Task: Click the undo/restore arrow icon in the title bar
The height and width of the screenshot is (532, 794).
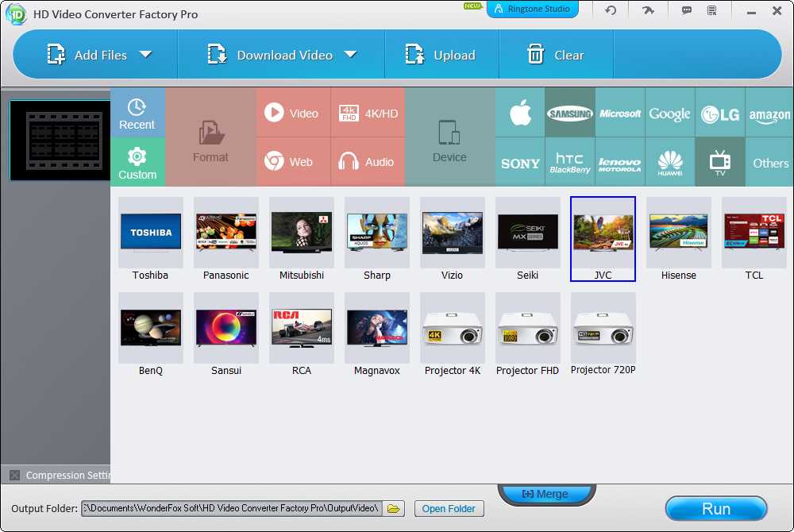Action: 611,11
